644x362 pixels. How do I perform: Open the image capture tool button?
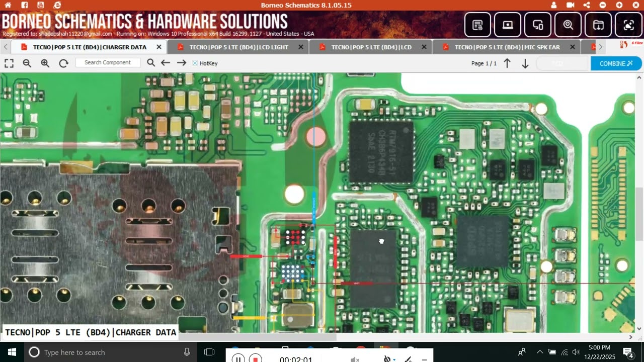pyautogui.click(x=628, y=25)
